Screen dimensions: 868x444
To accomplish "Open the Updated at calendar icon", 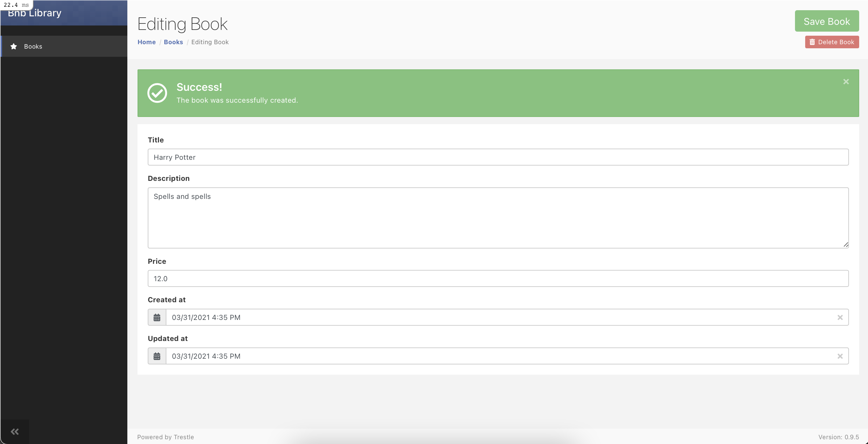I will coord(157,356).
